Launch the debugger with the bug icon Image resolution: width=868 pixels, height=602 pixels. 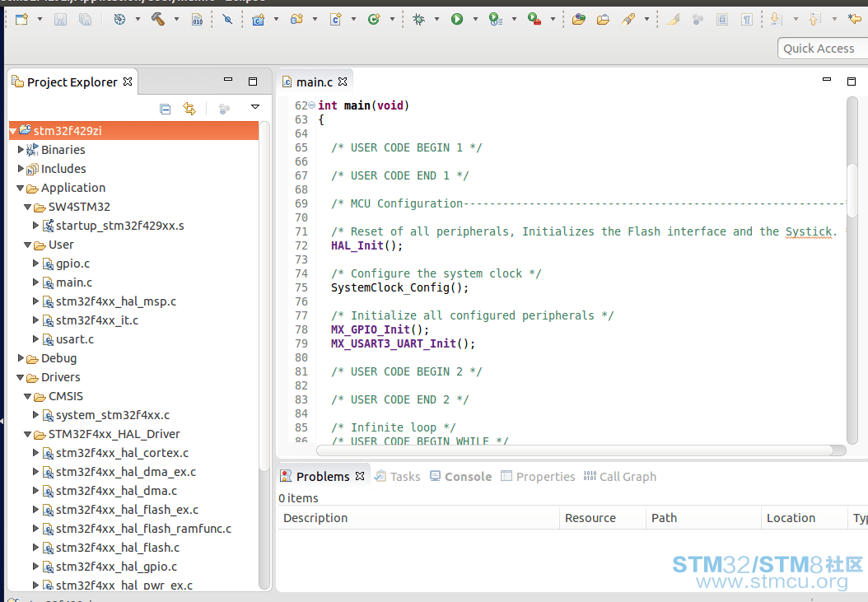pyautogui.click(x=420, y=17)
